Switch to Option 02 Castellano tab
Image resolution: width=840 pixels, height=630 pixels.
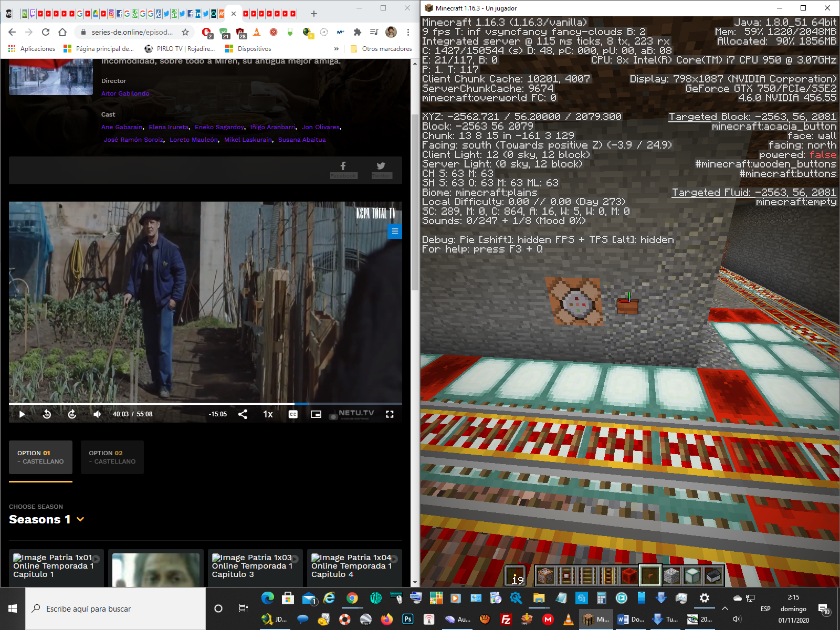[112, 457]
